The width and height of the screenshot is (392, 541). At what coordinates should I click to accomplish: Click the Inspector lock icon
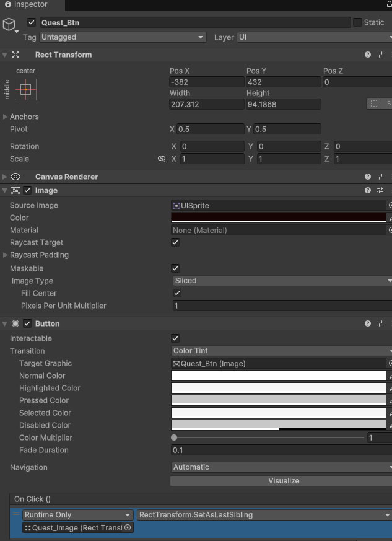390,4
